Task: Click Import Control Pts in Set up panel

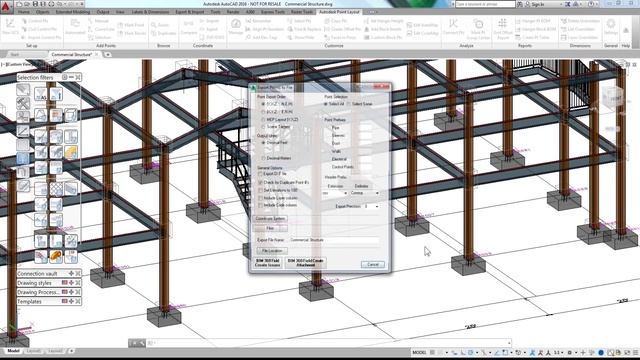Action: (42, 37)
